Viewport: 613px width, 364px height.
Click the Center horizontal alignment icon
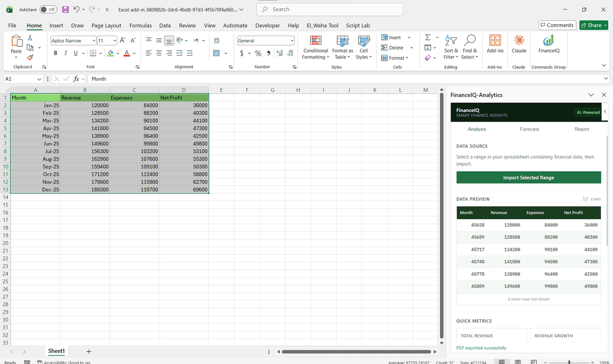[x=158, y=53]
